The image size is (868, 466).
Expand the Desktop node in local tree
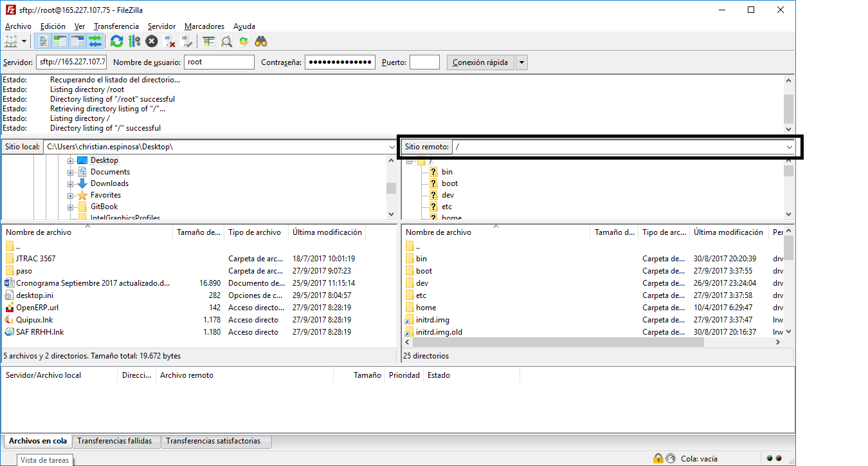tap(71, 160)
